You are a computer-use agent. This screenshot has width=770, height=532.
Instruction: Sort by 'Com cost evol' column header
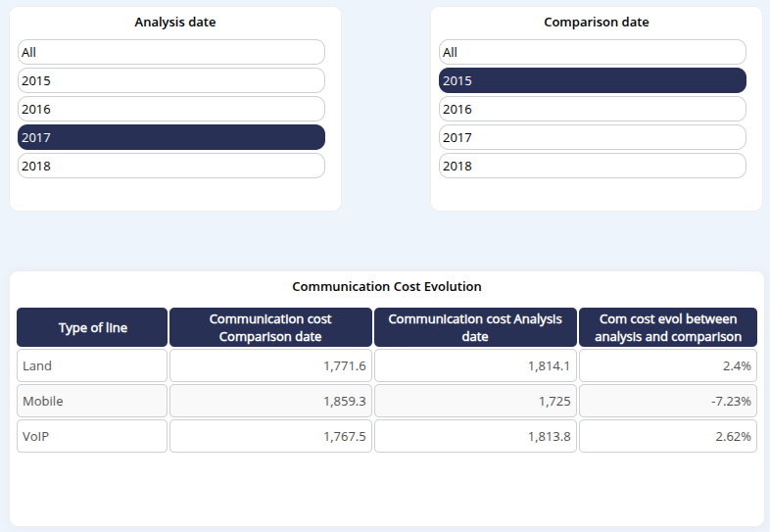(x=670, y=327)
